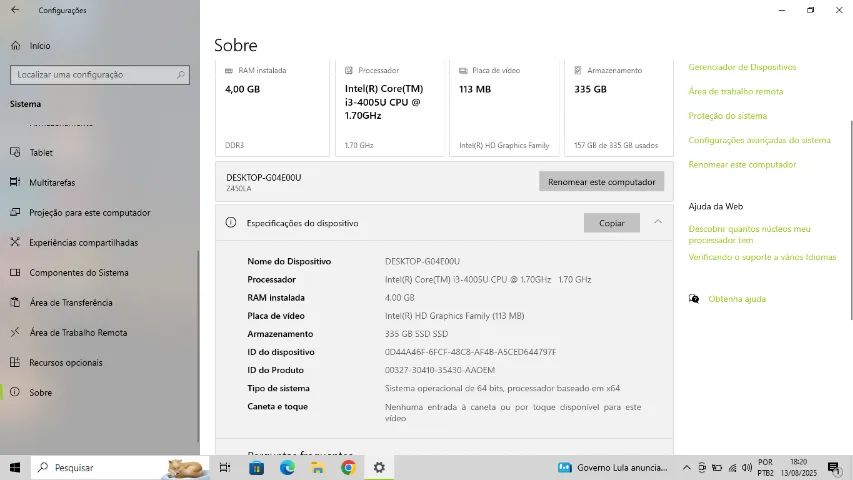Image resolution: width=853 pixels, height=480 pixels.
Task: Open the notification center icon
Action: point(833,467)
